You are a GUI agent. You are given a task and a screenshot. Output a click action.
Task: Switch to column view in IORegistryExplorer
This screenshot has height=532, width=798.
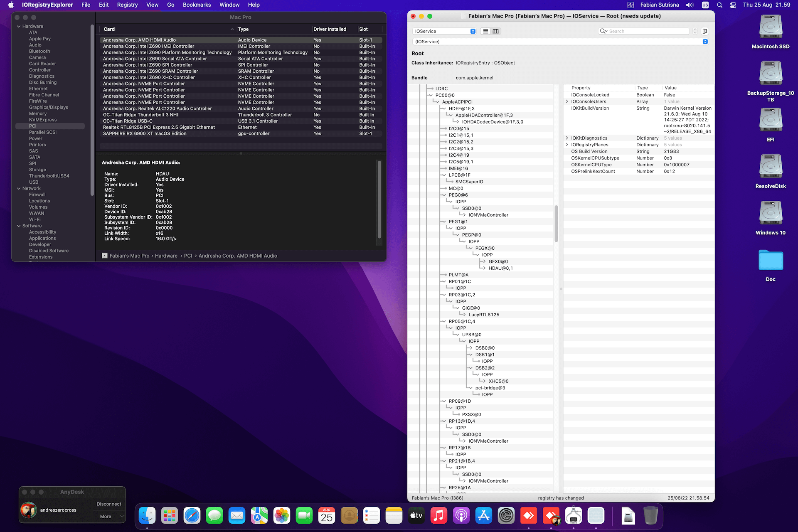pos(495,31)
